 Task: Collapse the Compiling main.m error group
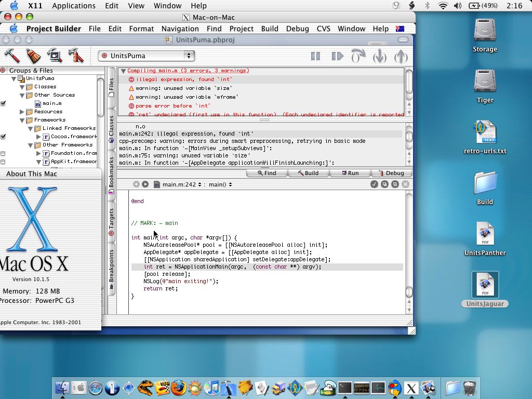click(x=123, y=71)
